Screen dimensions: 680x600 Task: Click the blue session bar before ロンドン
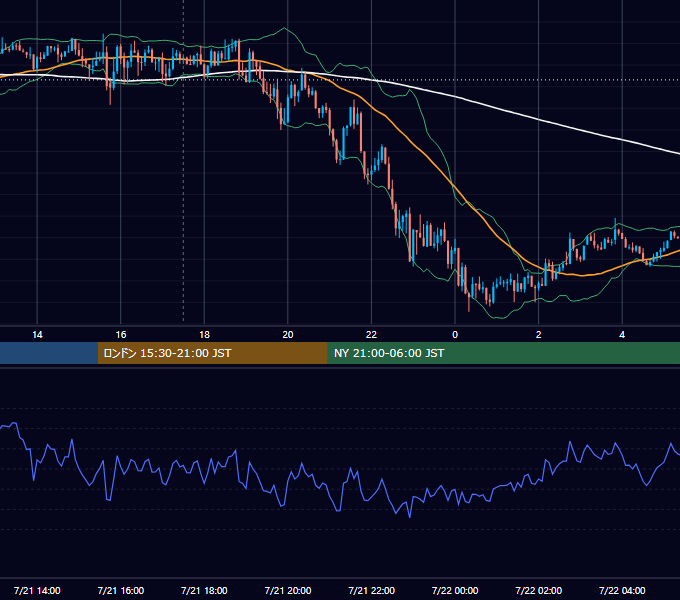49,353
